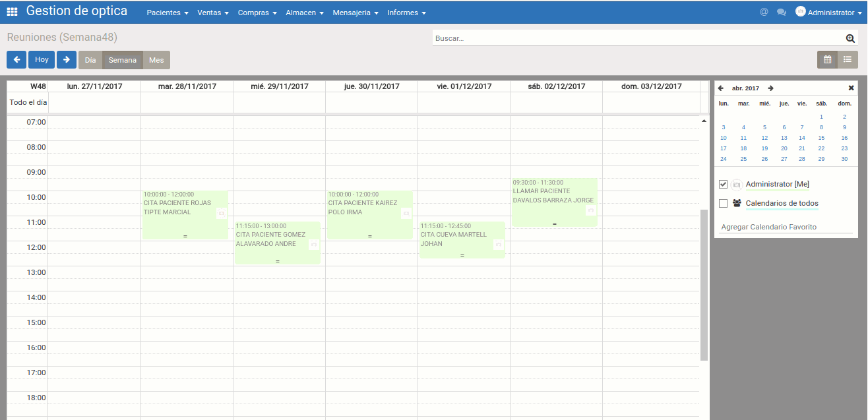
Task: Enable the Calendarios de todos checkbox
Action: click(x=723, y=204)
